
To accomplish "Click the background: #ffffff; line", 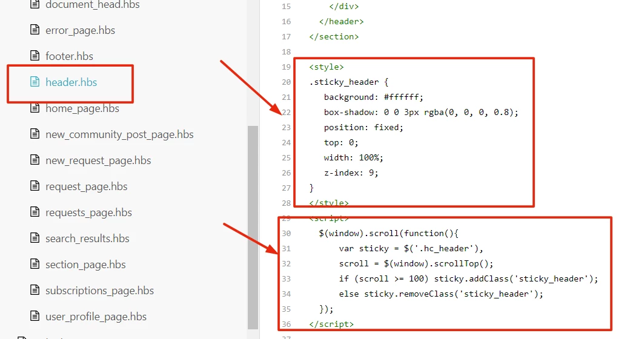I will (x=373, y=97).
